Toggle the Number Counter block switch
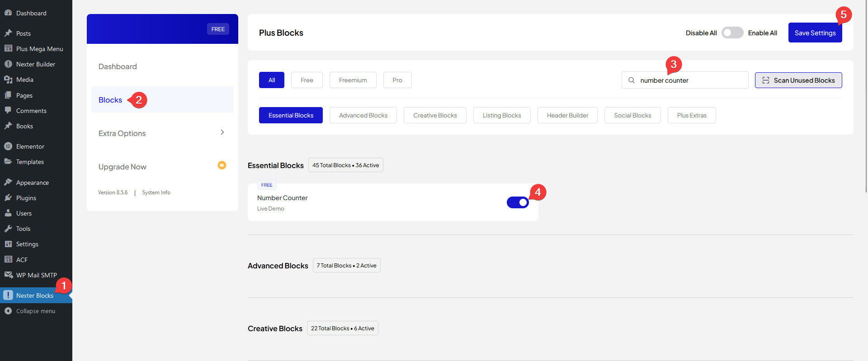This screenshot has width=868, height=361. coord(518,202)
